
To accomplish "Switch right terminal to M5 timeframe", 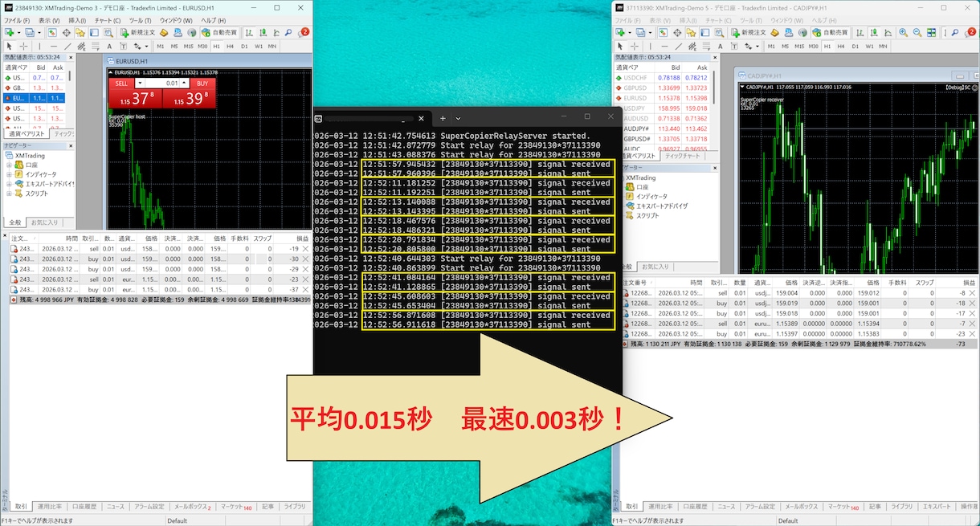I will click(x=785, y=47).
